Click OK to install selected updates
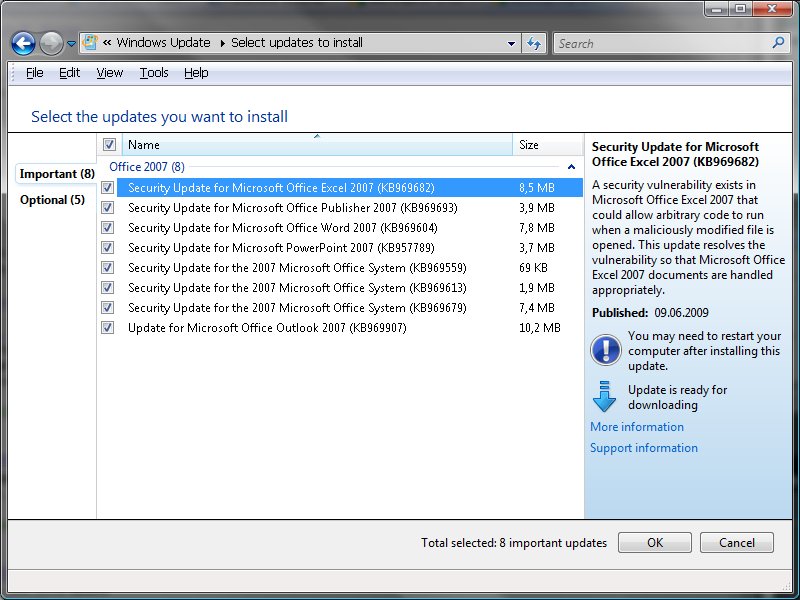 point(655,542)
